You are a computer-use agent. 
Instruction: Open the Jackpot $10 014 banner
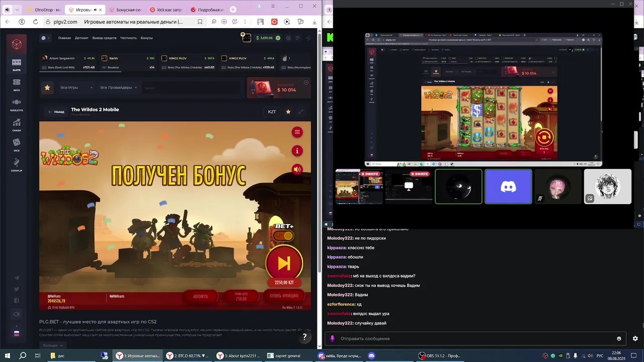point(279,87)
